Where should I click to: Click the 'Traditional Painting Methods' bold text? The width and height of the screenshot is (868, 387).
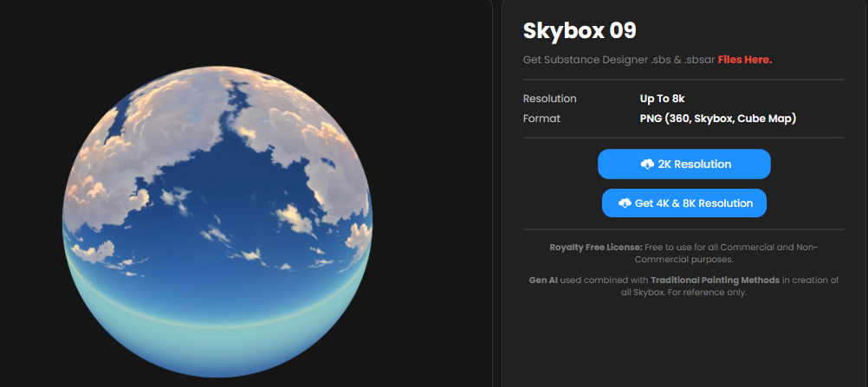716,281
